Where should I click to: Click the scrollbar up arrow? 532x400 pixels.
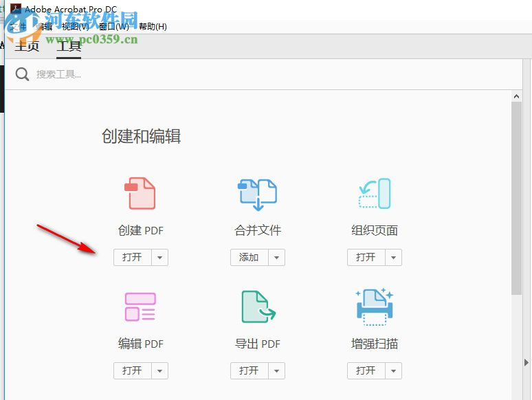516,96
